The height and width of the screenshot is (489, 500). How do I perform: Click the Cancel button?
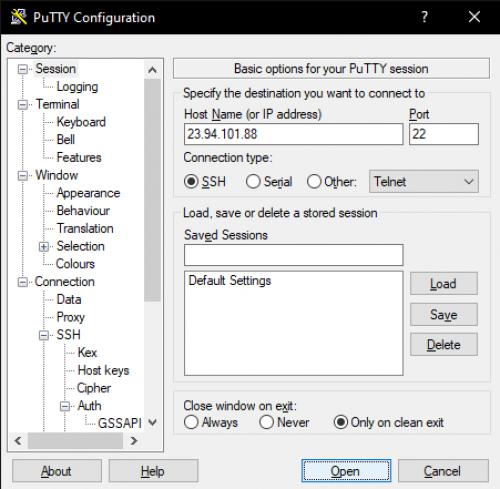tap(443, 471)
